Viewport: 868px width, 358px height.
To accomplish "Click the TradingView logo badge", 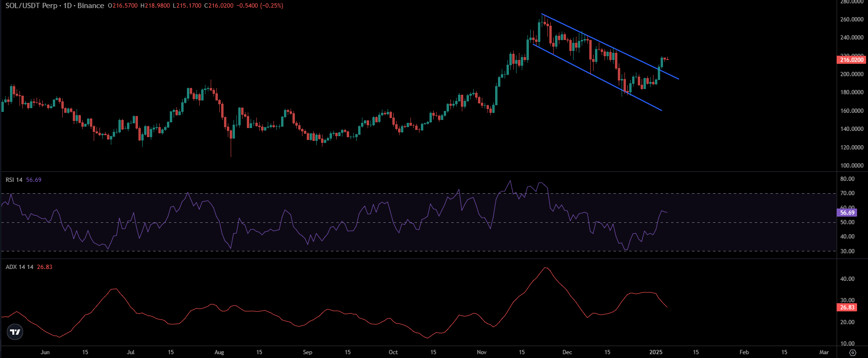I will [x=15, y=332].
